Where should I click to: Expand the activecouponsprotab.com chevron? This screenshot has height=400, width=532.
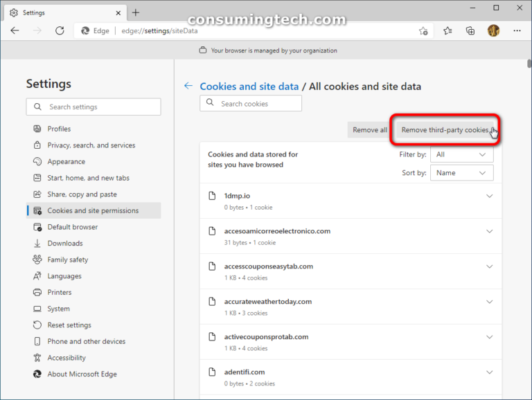(489, 337)
